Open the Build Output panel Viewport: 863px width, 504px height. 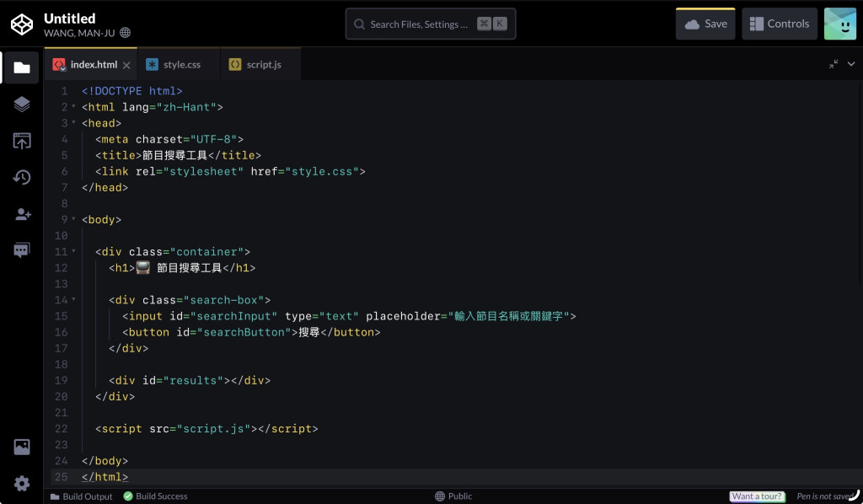(82, 496)
